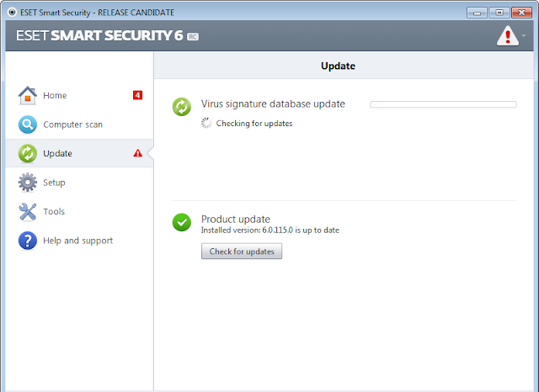This screenshot has width=539, height=392.
Task: Click the large alert triangle in header
Action: pyautogui.click(x=507, y=35)
